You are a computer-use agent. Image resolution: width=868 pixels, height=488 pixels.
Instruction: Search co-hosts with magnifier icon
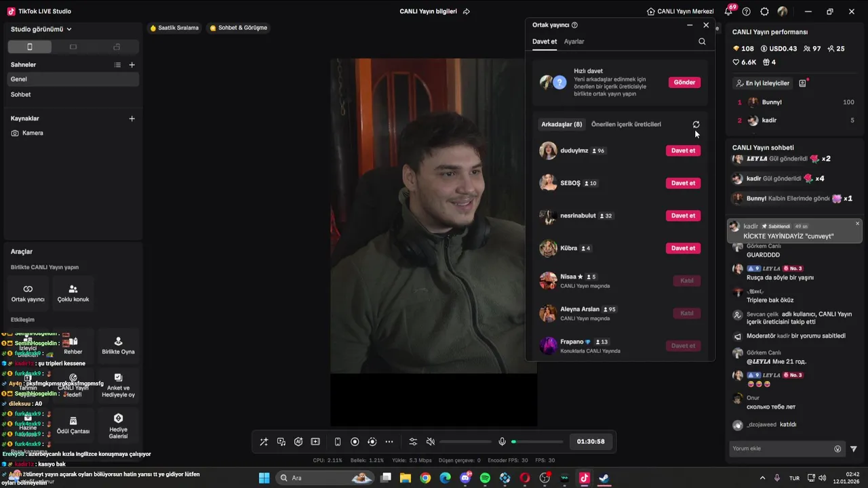click(x=702, y=41)
